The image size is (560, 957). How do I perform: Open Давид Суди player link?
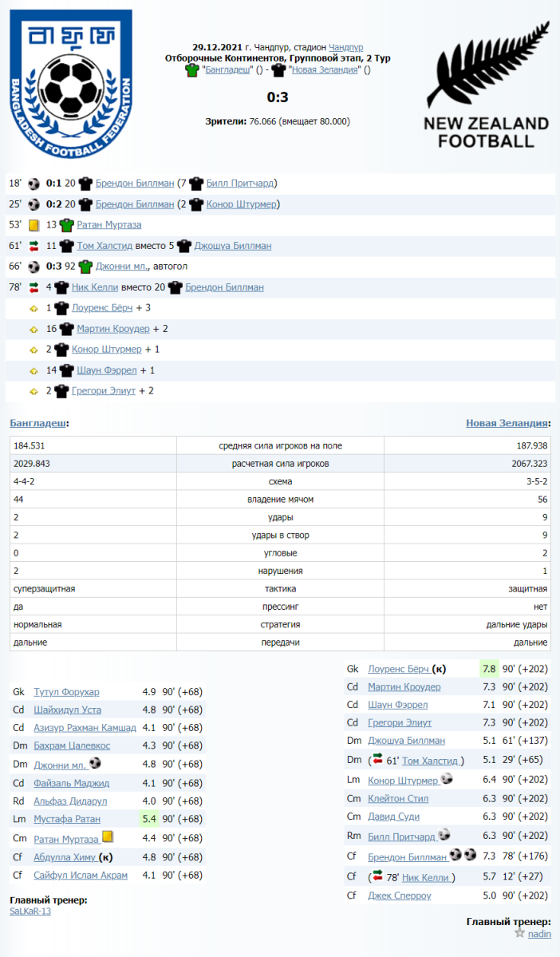393,816
